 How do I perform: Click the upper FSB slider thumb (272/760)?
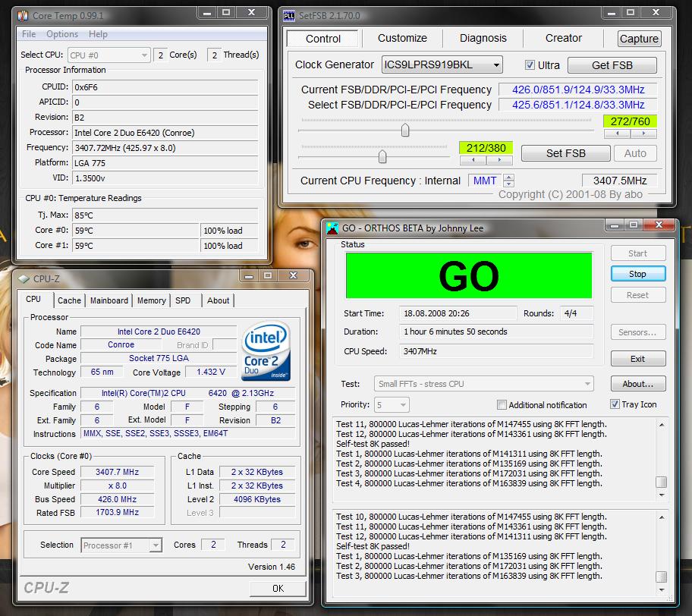click(405, 130)
